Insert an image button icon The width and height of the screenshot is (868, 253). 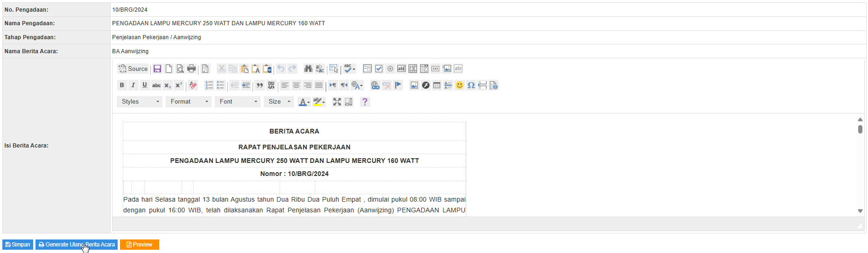coord(447,69)
